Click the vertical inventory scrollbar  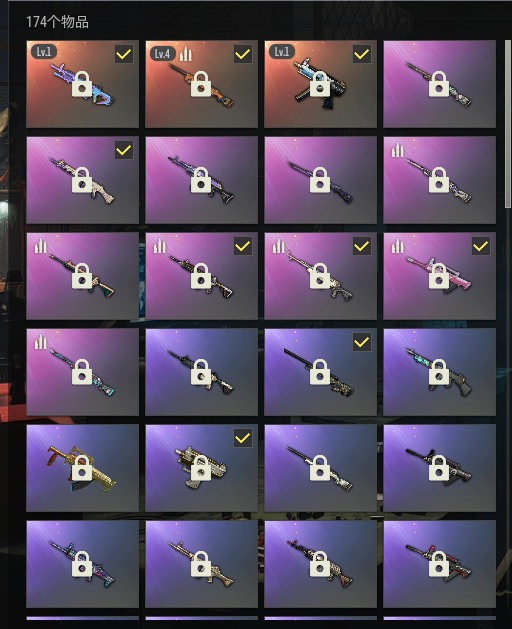(508, 124)
